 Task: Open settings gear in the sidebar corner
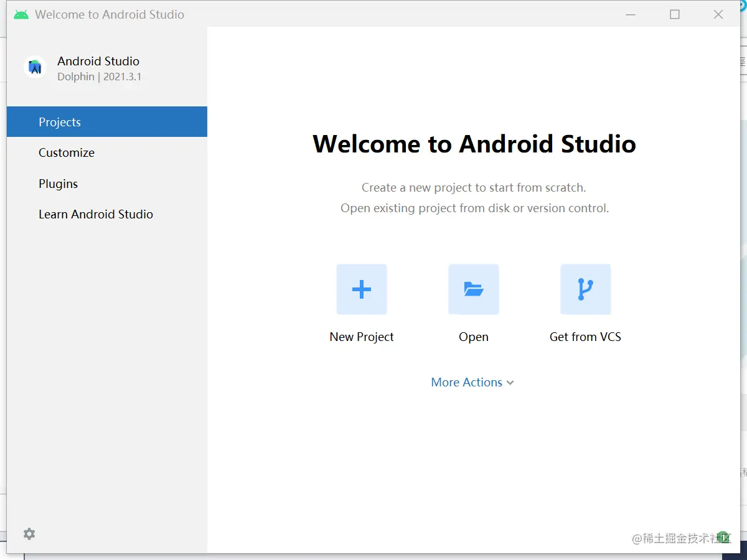tap(29, 534)
